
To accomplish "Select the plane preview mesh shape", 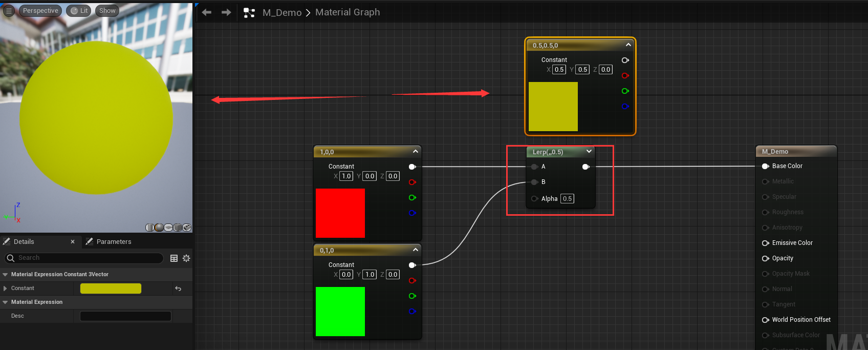I will tap(168, 228).
